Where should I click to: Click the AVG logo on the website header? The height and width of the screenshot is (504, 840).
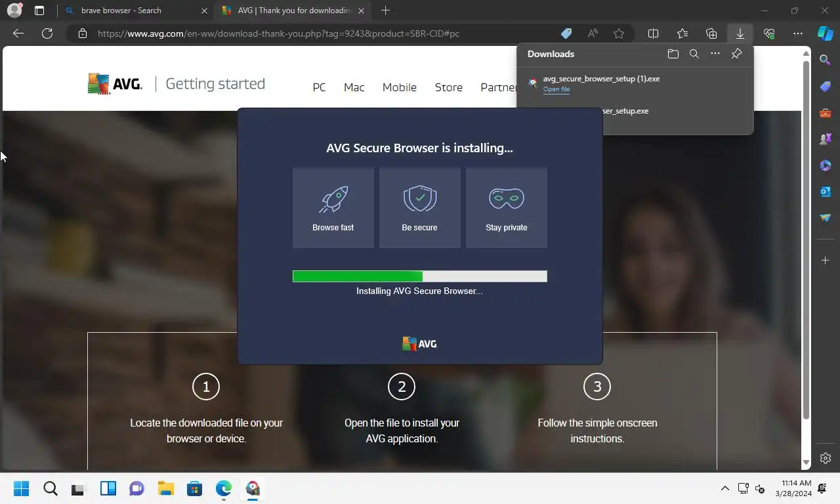(x=115, y=84)
